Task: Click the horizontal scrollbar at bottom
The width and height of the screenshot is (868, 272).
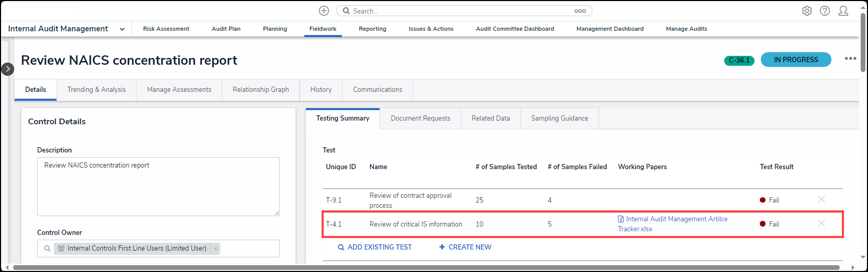Action: pos(418,268)
